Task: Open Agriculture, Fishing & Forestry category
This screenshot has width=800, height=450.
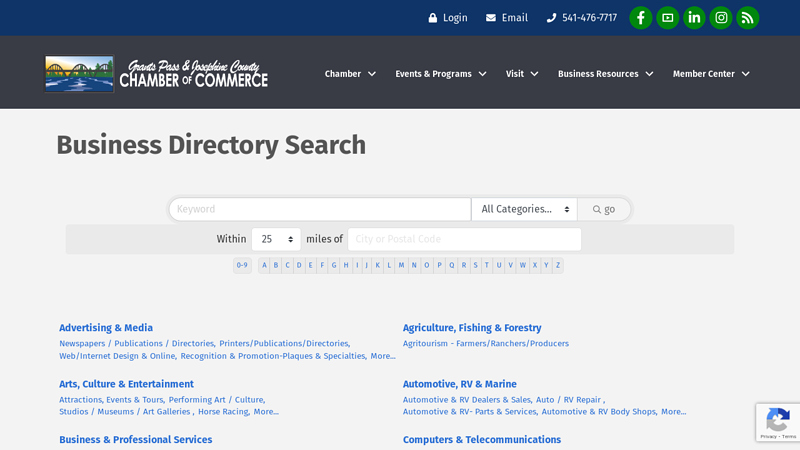Action: point(472,328)
